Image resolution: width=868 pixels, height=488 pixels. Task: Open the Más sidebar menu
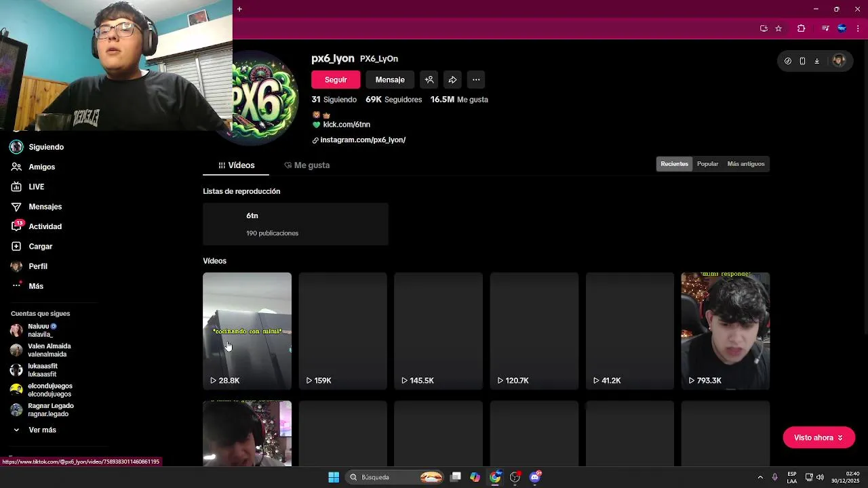pyautogui.click(x=28, y=286)
